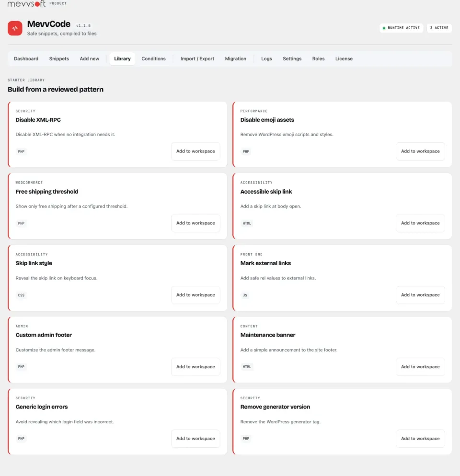Click the PHP tag on Remove generator version
Image resolution: width=460 pixels, height=476 pixels.
click(x=246, y=438)
